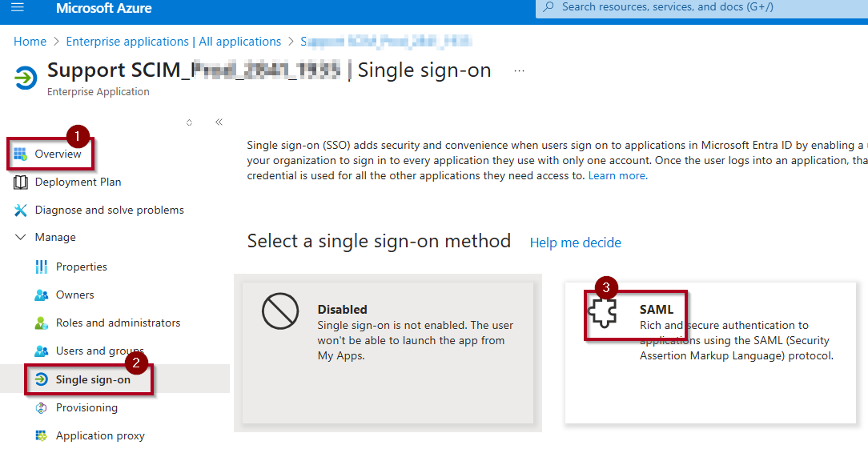Click the Microsoft Azure home title
868x449 pixels.
coord(103,8)
